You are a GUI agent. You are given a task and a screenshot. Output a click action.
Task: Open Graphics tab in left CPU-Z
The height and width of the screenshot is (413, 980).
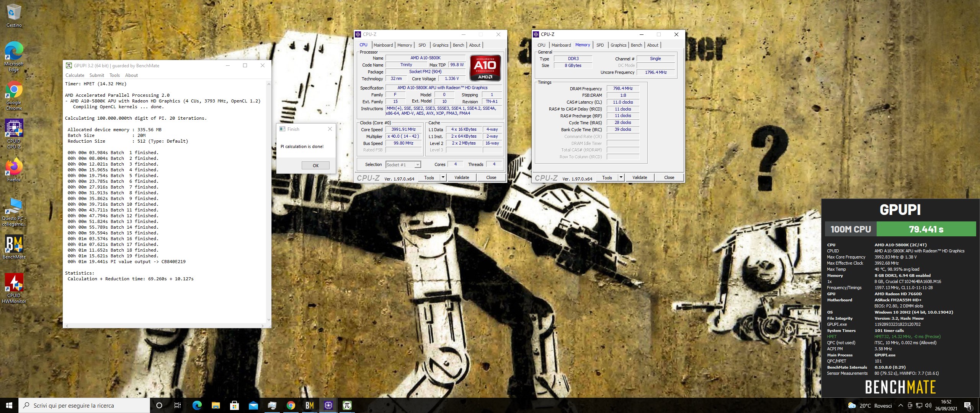440,45
